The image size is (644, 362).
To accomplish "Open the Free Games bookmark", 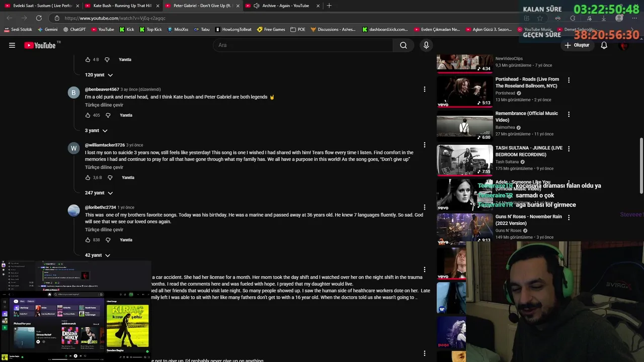I will pos(271,30).
